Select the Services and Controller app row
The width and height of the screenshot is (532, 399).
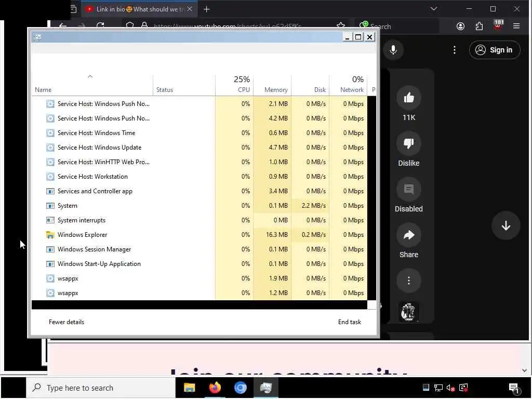coord(199,191)
